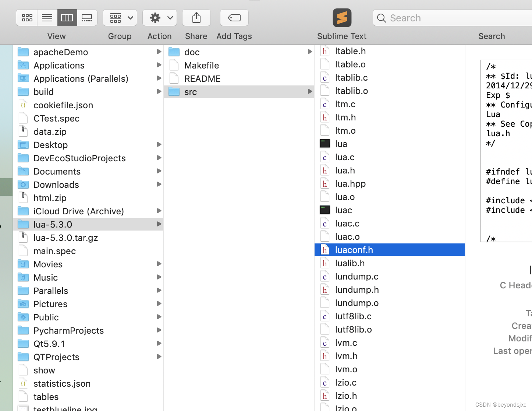Expand the Desktop folder arrow

click(159, 145)
